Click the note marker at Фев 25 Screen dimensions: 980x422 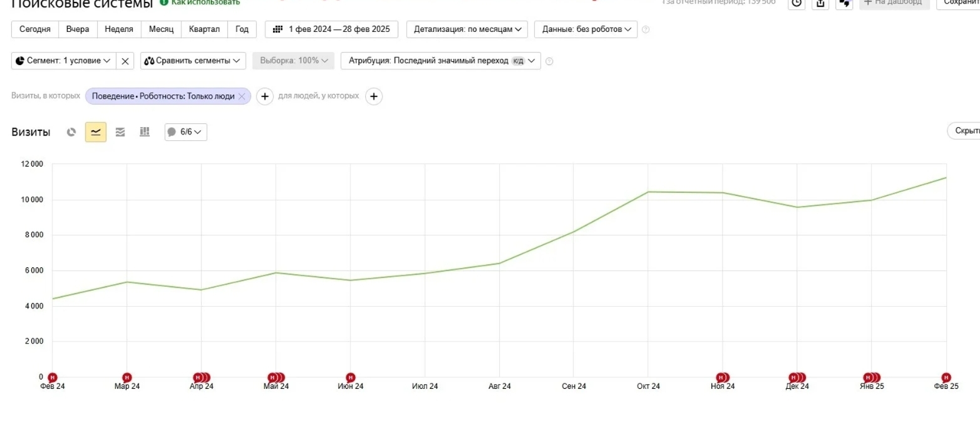click(x=946, y=378)
